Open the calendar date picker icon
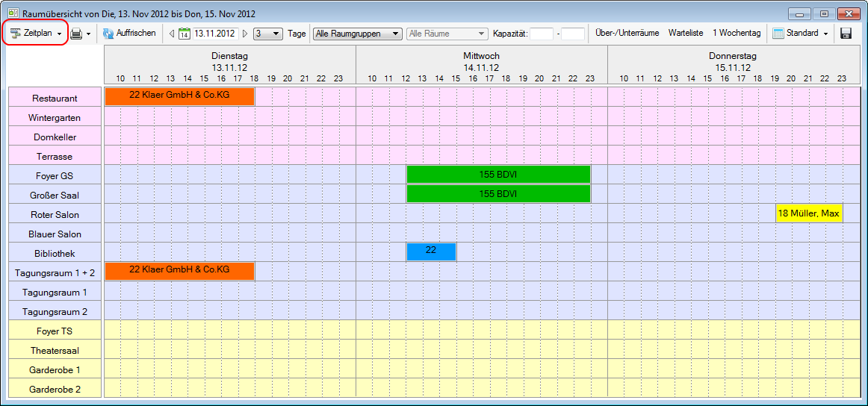The height and width of the screenshot is (406, 868). (x=185, y=34)
